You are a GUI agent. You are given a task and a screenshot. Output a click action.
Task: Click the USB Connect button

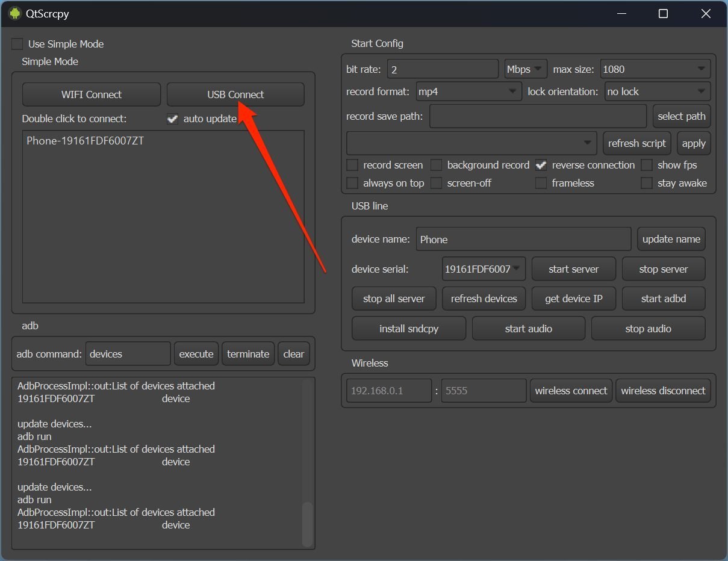pos(235,95)
